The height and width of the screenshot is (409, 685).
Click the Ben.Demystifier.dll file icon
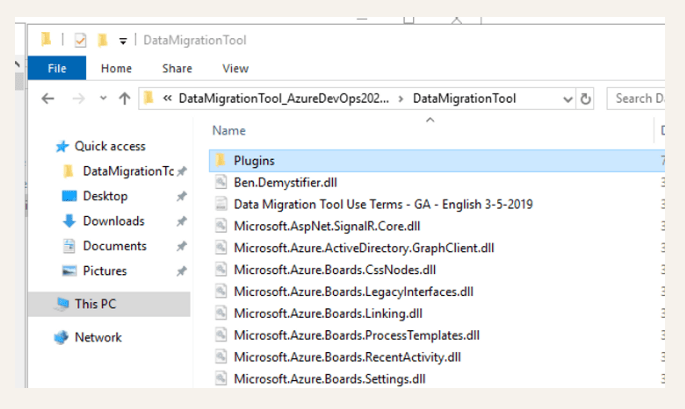pyautogui.click(x=221, y=182)
